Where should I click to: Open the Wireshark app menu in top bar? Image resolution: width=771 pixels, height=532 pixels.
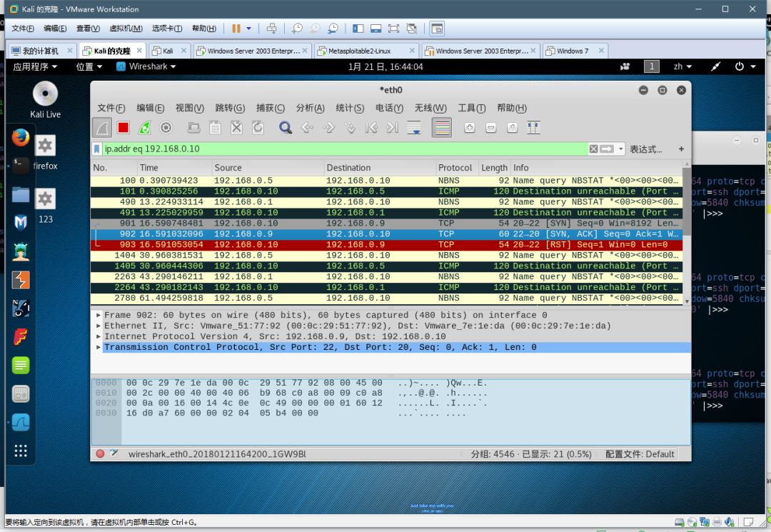[146, 66]
